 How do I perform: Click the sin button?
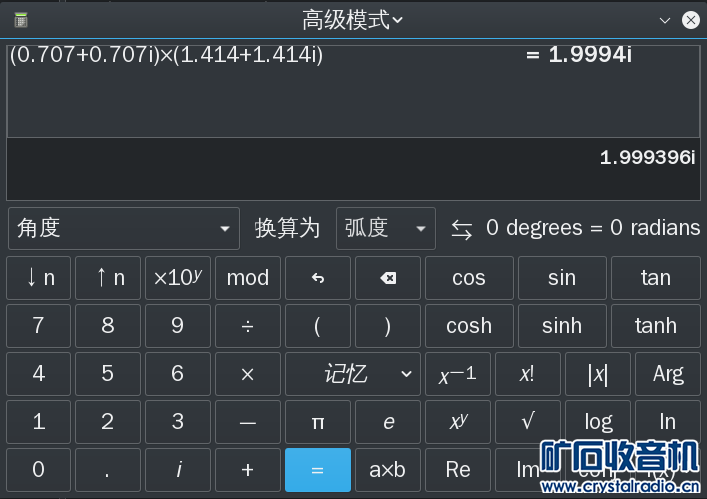coord(562,278)
